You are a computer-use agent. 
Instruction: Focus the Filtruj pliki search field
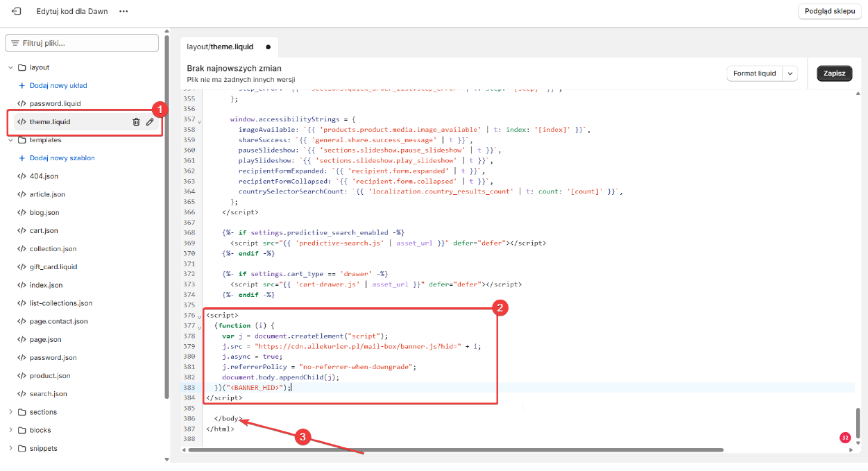tap(82, 43)
